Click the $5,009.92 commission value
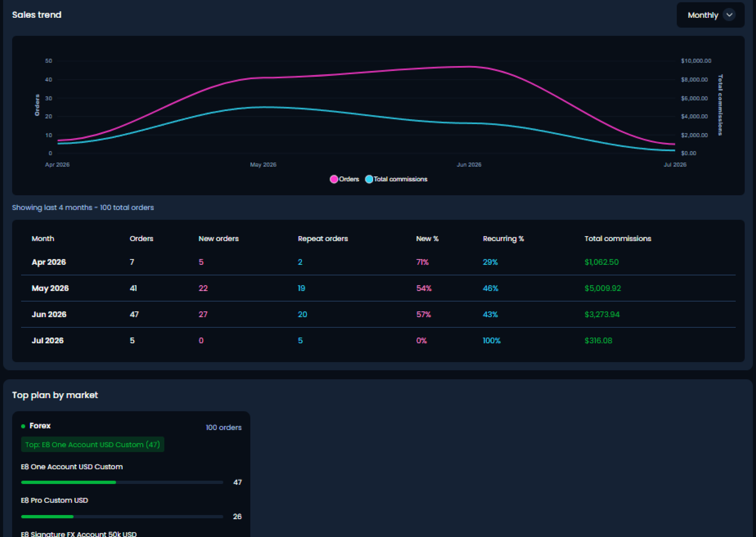This screenshot has height=537, width=756. pos(603,288)
